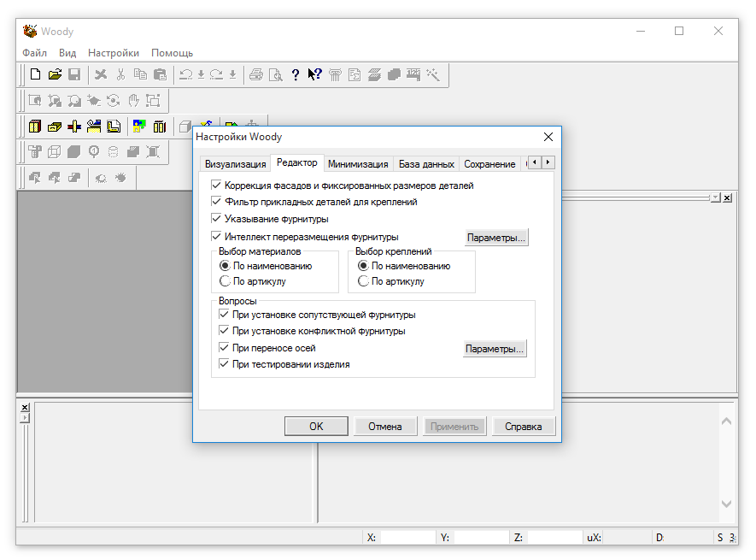
Task: Switch to the Минимизация tab
Action: tap(358, 164)
